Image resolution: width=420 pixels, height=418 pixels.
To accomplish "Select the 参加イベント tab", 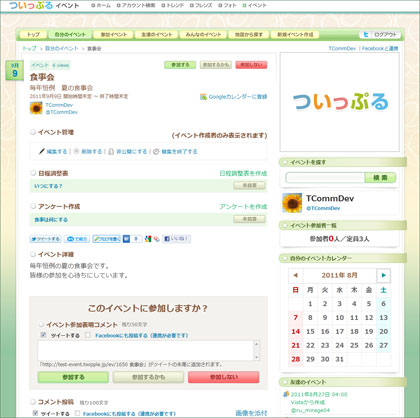I will 113,34.
